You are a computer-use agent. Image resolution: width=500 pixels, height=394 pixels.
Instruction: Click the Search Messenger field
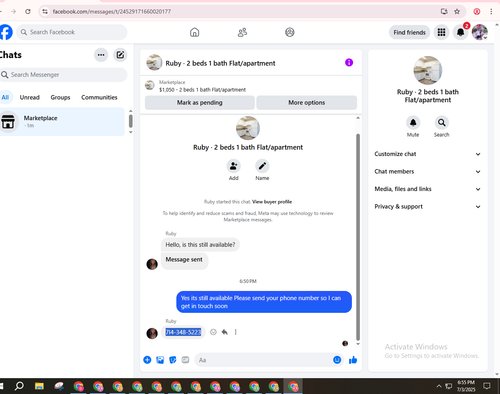63,75
